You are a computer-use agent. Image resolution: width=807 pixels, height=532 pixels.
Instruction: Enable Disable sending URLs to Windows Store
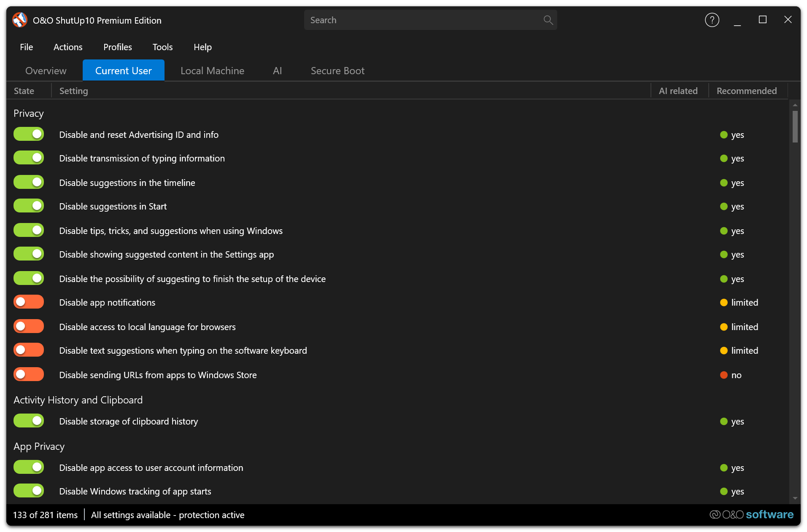click(29, 374)
